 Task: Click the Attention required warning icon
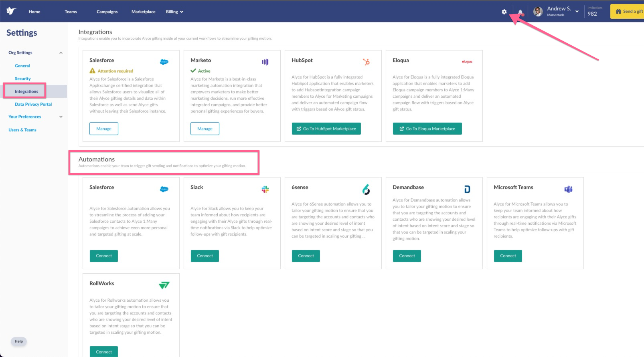(x=93, y=71)
